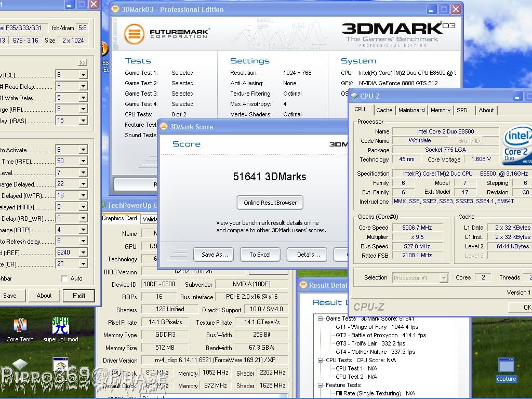
Task: Click the 3DMark03 Gamers' Benchmark logo
Action: tap(397, 34)
